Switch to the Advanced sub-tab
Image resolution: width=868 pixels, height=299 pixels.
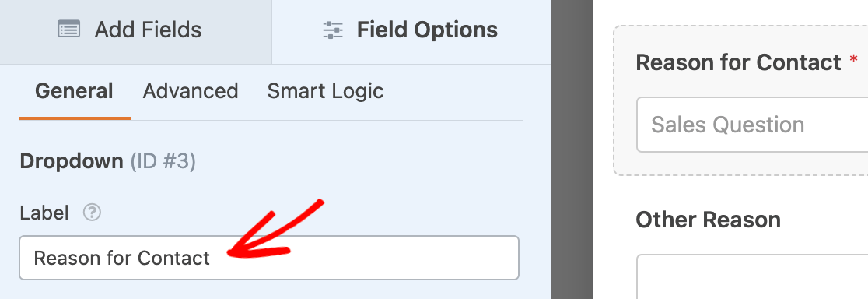pos(191,91)
